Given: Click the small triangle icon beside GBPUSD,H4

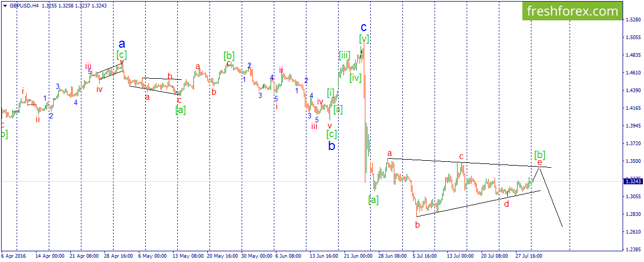Looking at the screenshot, I should click(4, 6).
